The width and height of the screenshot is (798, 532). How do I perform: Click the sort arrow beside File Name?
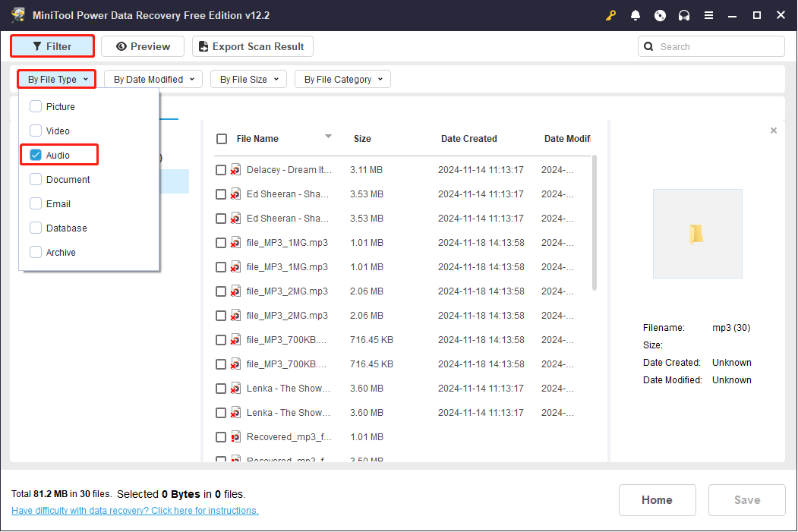point(328,137)
